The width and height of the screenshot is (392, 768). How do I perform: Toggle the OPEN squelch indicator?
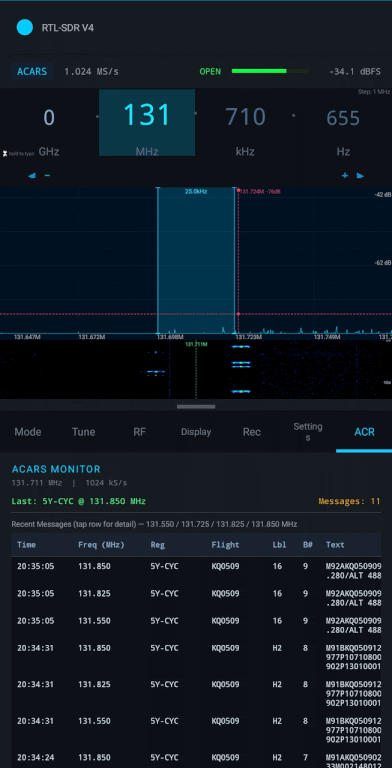click(210, 72)
